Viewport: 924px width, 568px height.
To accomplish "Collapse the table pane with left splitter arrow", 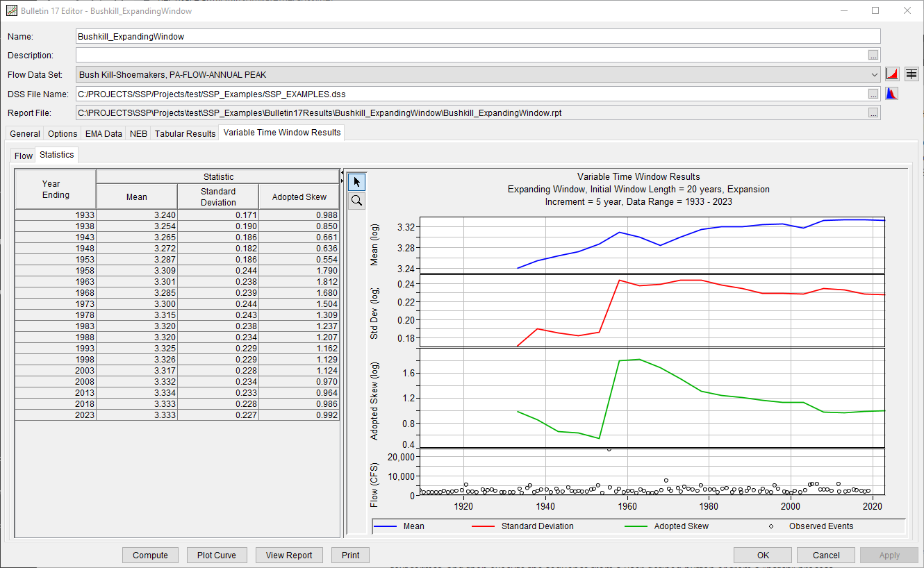I will click(343, 172).
